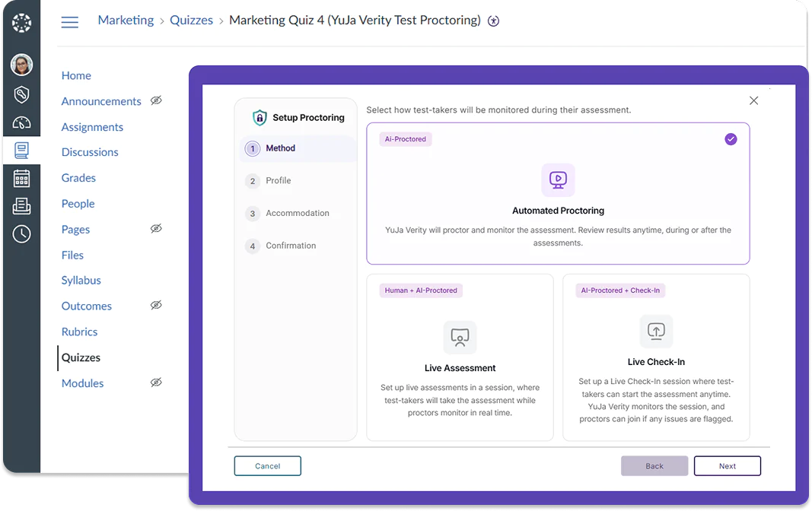The width and height of the screenshot is (812, 511).
Task: Toggle visibility eye icon next to Pages
Action: click(x=157, y=229)
